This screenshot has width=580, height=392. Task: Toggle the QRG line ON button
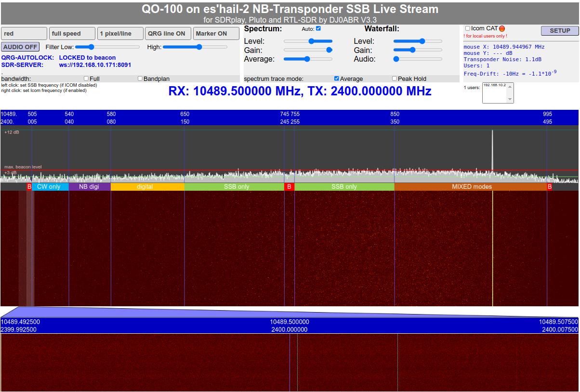coord(167,34)
